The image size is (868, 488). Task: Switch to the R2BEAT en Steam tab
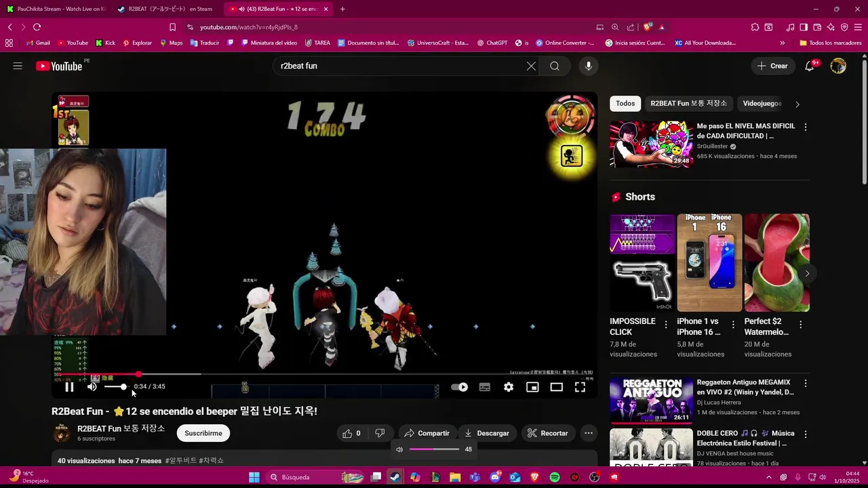165,9
